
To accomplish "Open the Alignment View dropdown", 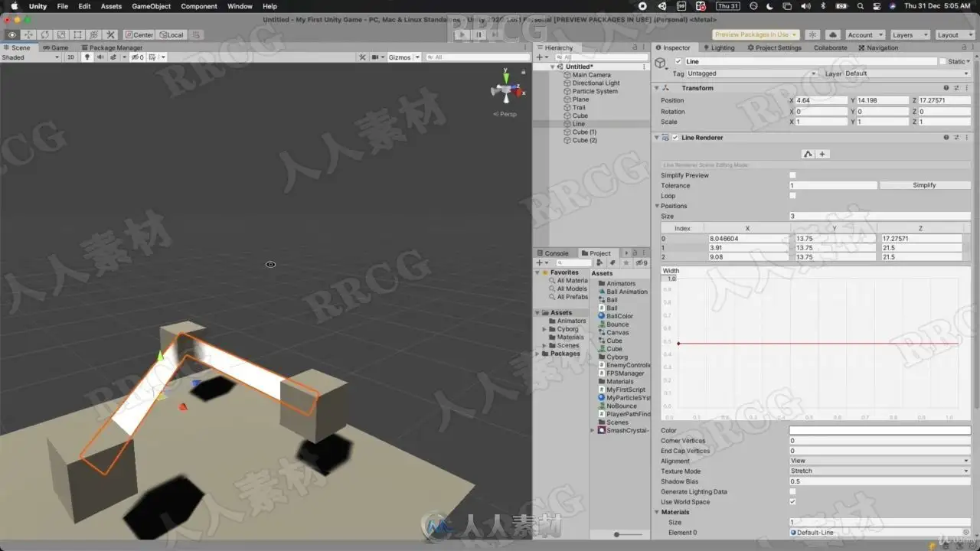I will coord(880,461).
